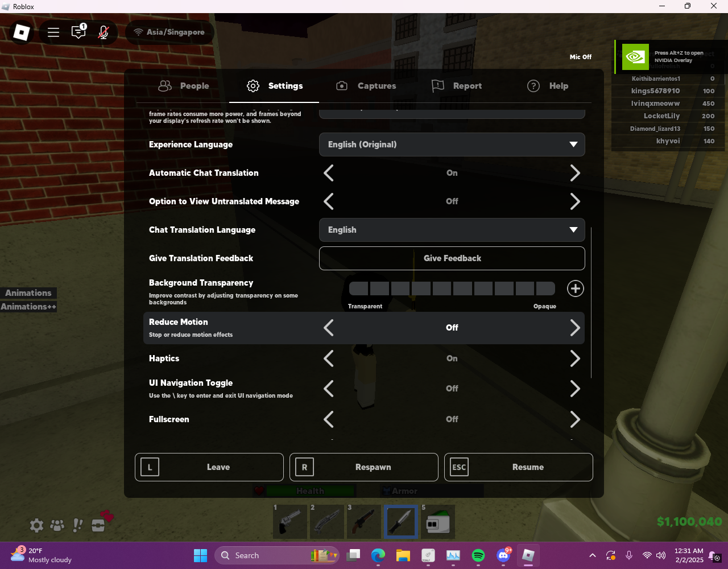The height and width of the screenshot is (569, 728).
Task: Click left arrow for Automatic Chat Translation
Action: (x=329, y=173)
